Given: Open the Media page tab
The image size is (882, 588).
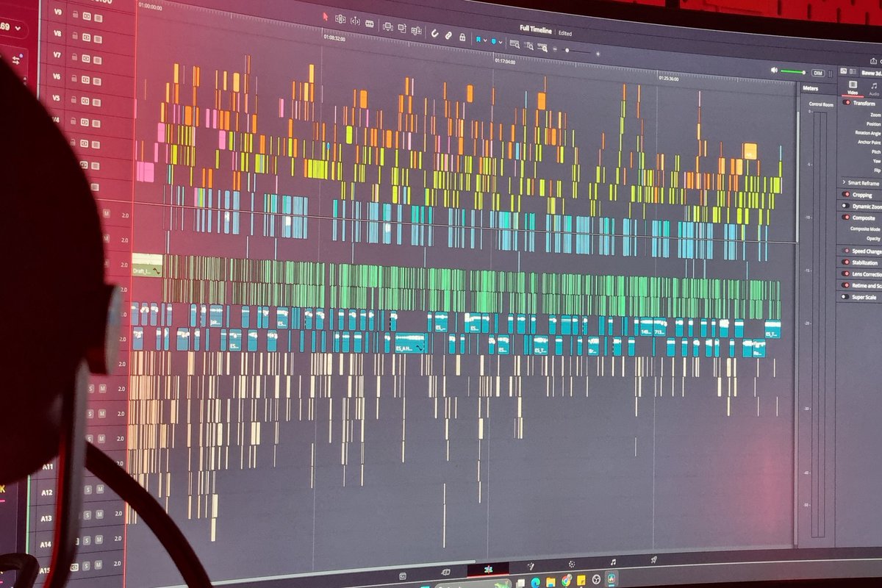Looking at the screenshot, I should (x=403, y=576).
